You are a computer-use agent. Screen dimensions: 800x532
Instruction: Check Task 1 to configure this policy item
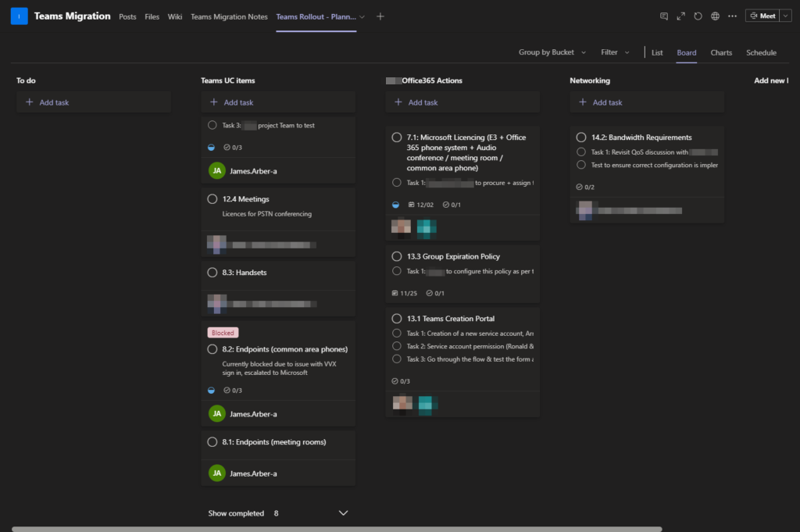coord(396,271)
